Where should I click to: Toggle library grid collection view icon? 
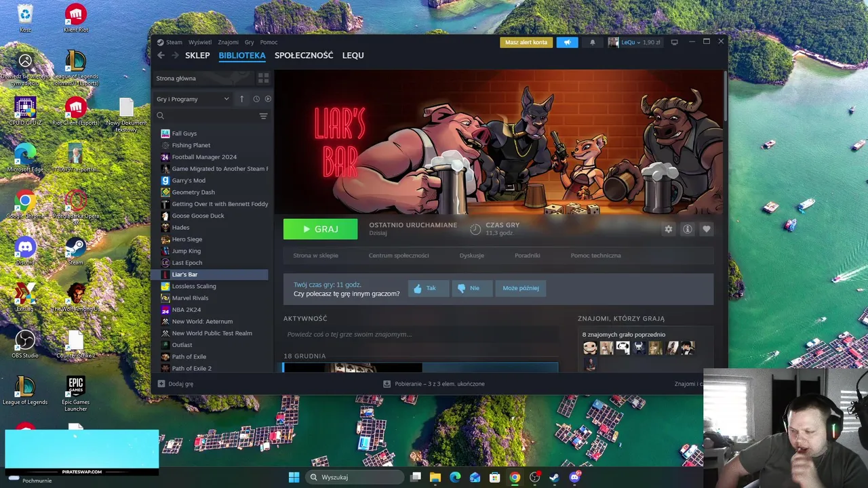click(x=263, y=78)
